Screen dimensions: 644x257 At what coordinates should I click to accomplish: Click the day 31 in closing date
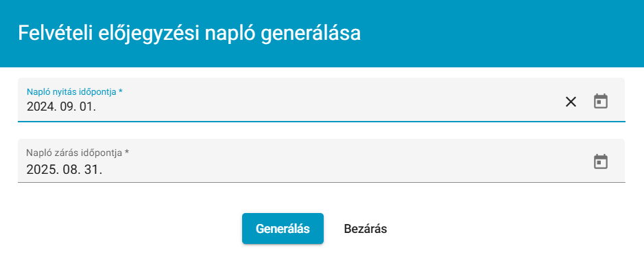pos(94,170)
